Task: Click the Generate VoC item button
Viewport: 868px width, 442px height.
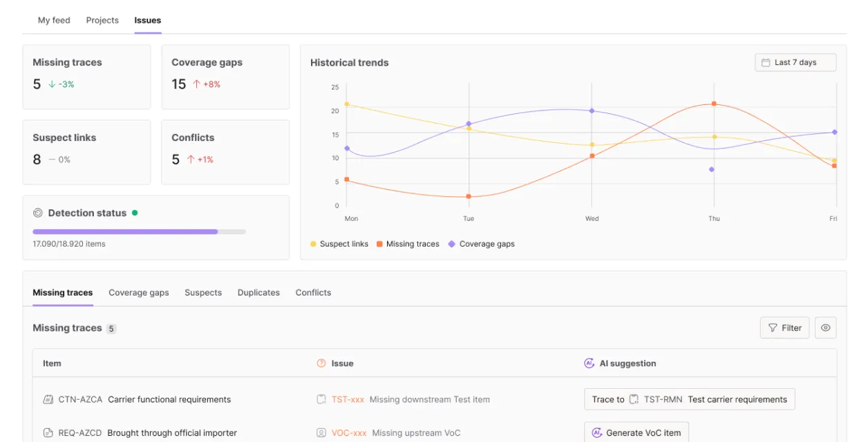Action: [x=636, y=433]
